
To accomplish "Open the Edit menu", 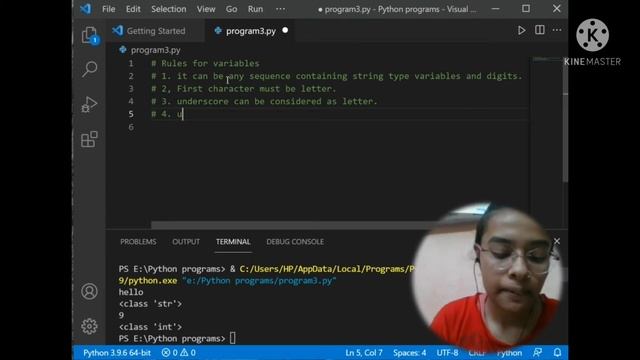I will 133,9.
